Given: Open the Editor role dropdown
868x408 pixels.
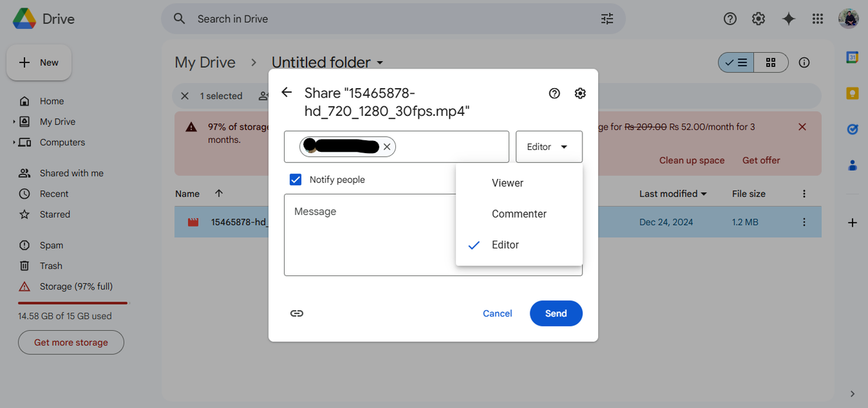Looking at the screenshot, I should [x=549, y=146].
